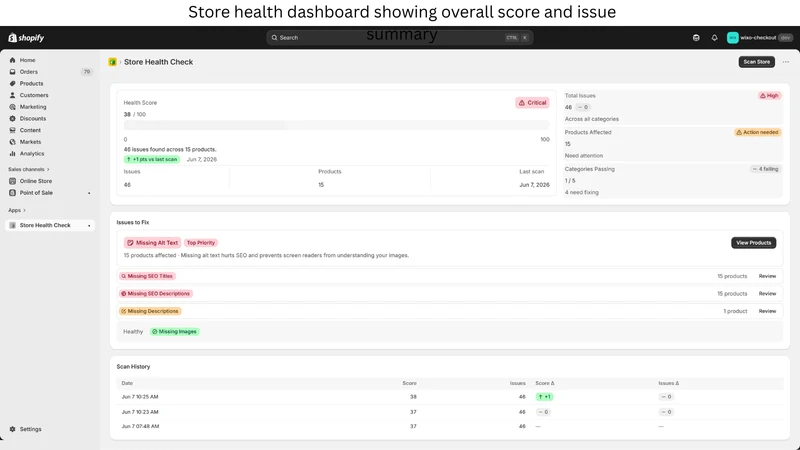The image size is (800, 450).
Task: Review Missing SEO Descriptions issue
Action: point(767,294)
